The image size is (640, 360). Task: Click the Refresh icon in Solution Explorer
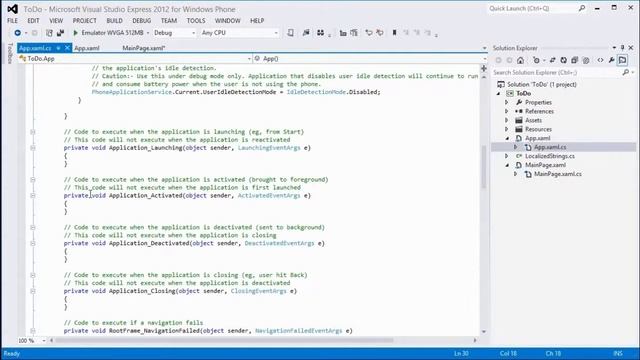click(x=564, y=60)
